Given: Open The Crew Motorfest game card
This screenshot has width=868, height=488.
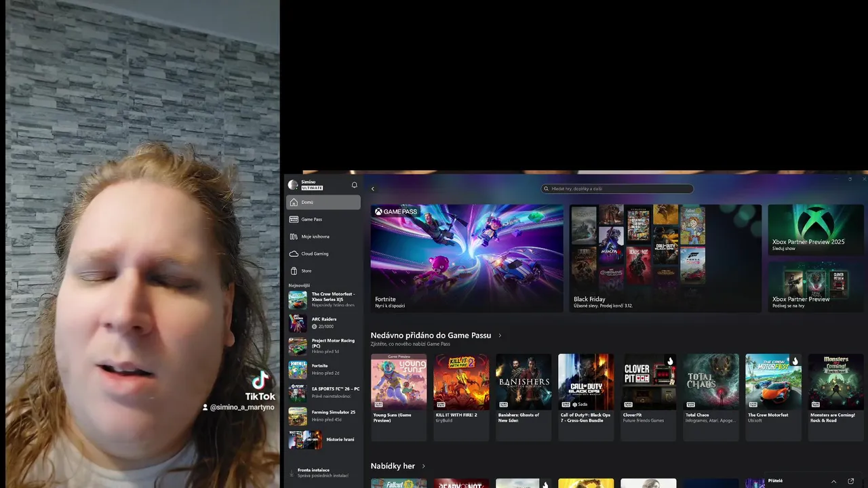Looking at the screenshot, I should (x=773, y=397).
